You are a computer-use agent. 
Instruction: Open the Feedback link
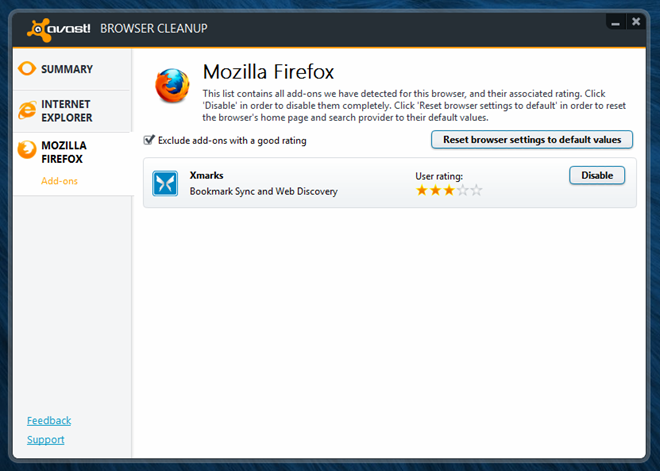49,420
